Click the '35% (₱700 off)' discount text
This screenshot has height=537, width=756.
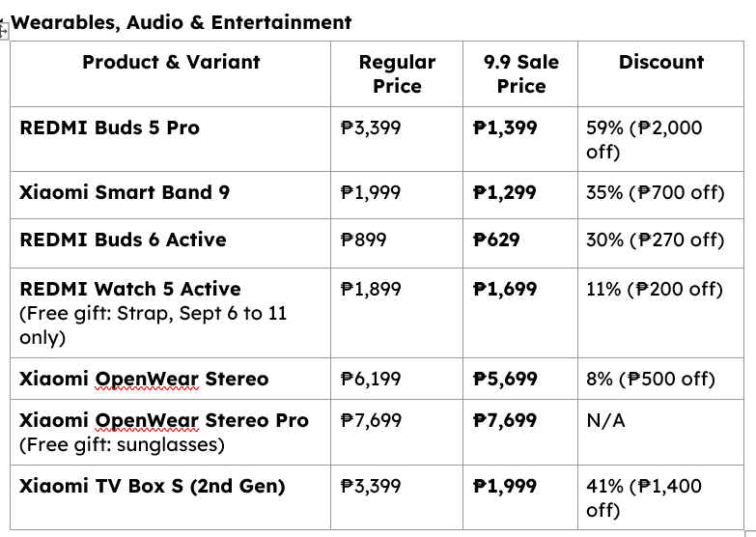point(655,191)
